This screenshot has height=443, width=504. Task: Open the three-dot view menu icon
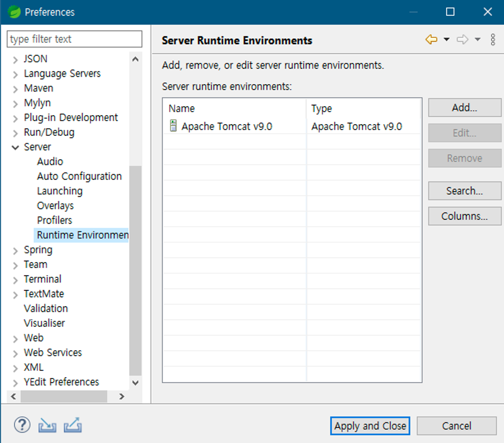pyautogui.click(x=493, y=39)
